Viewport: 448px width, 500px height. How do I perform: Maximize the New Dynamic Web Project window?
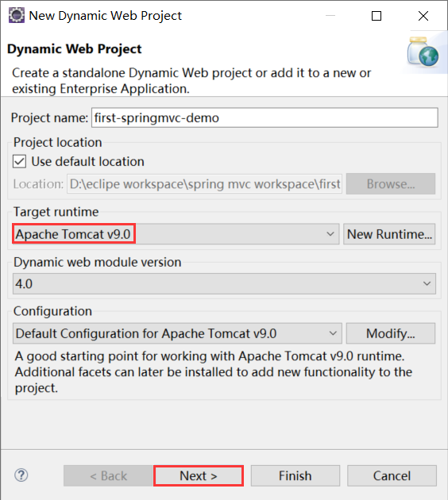(x=377, y=16)
